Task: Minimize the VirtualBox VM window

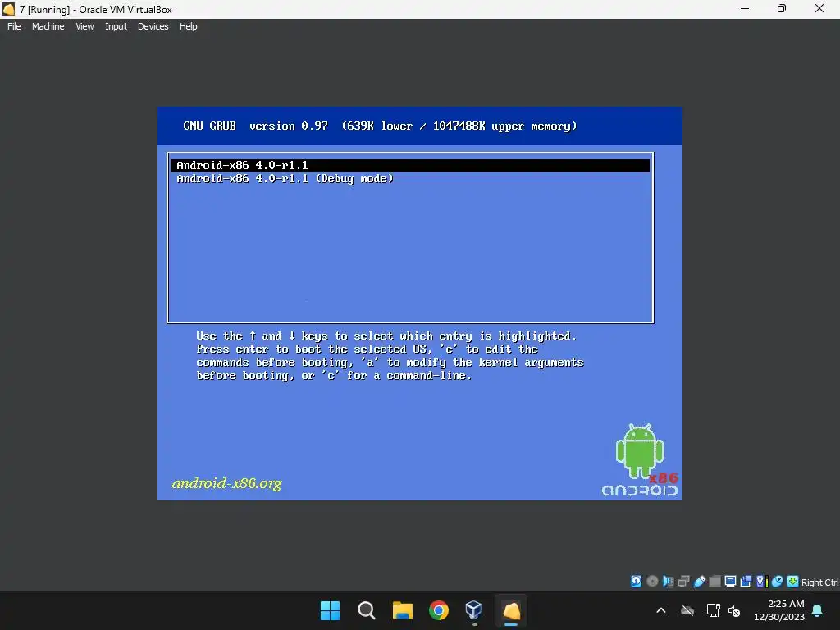Action: (745, 9)
